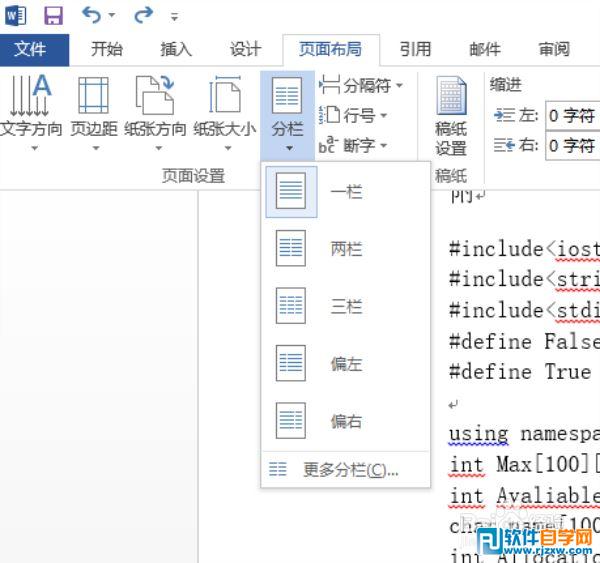Open the 行号 line numbers dropdown
600x563 pixels.
353,115
